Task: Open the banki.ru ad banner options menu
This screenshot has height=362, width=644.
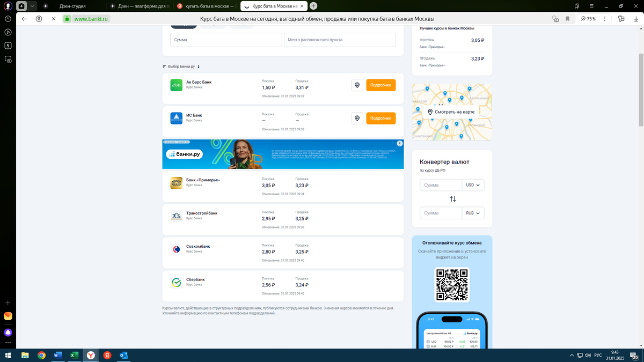Action: click(x=399, y=143)
